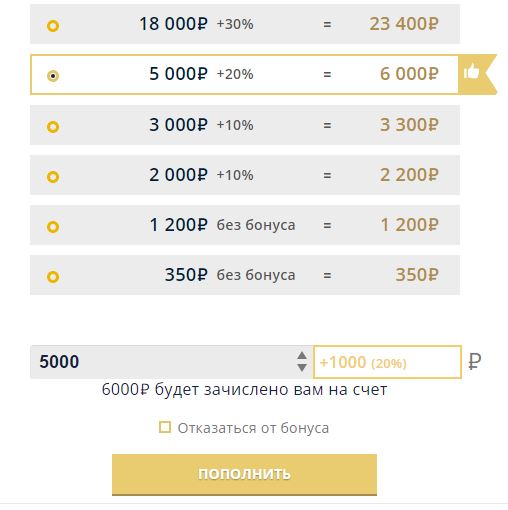This screenshot has height=510, width=508.
Task: Click the ПОПОЛНИТЬ button
Action: click(x=244, y=474)
